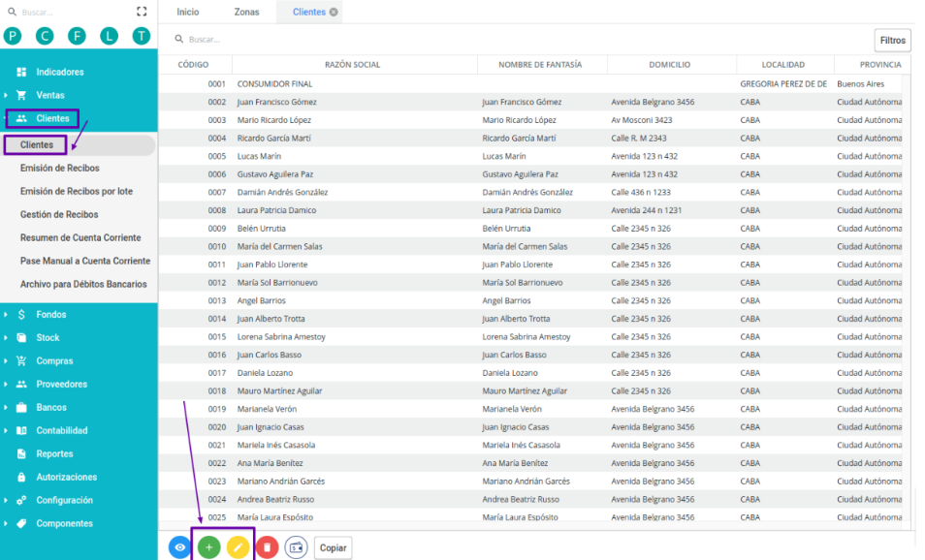Open Gestión de Recibos menu item
The height and width of the screenshot is (560, 925).
tap(59, 214)
